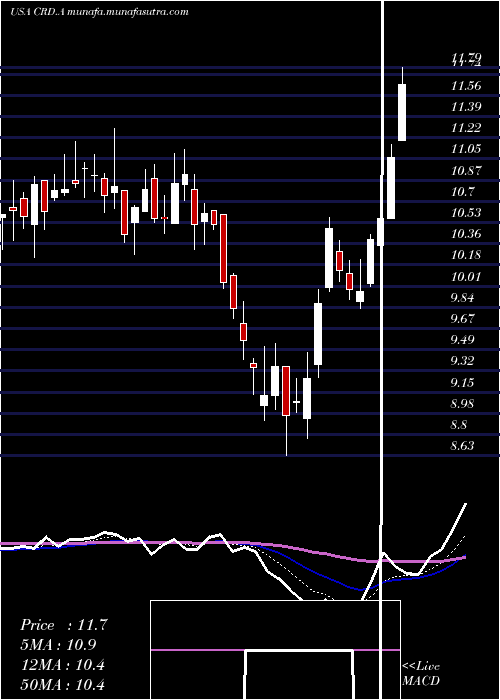Click the 8.8 price axis label
Viewport: 500px width, 700px height.
pyautogui.click(x=459, y=425)
